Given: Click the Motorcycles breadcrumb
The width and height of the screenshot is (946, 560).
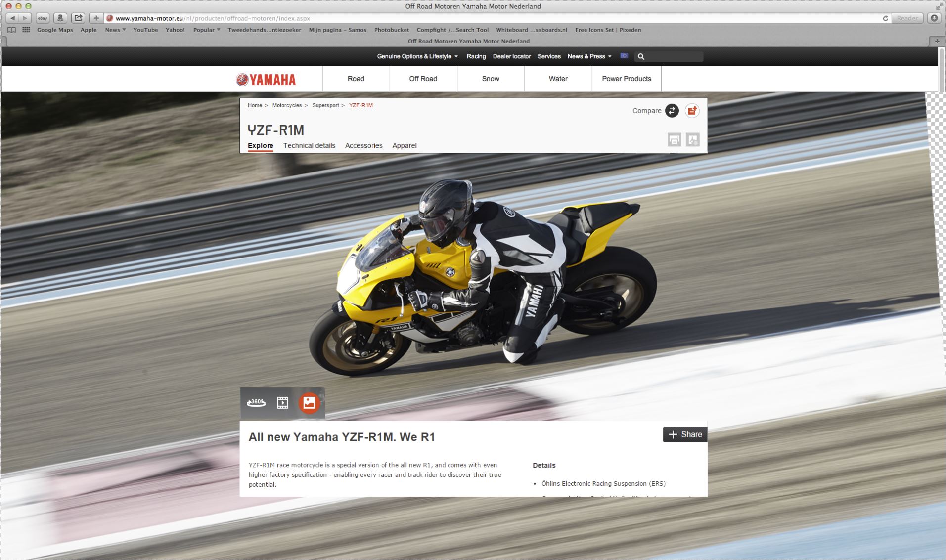Looking at the screenshot, I should pyautogui.click(x=287, y=105).
